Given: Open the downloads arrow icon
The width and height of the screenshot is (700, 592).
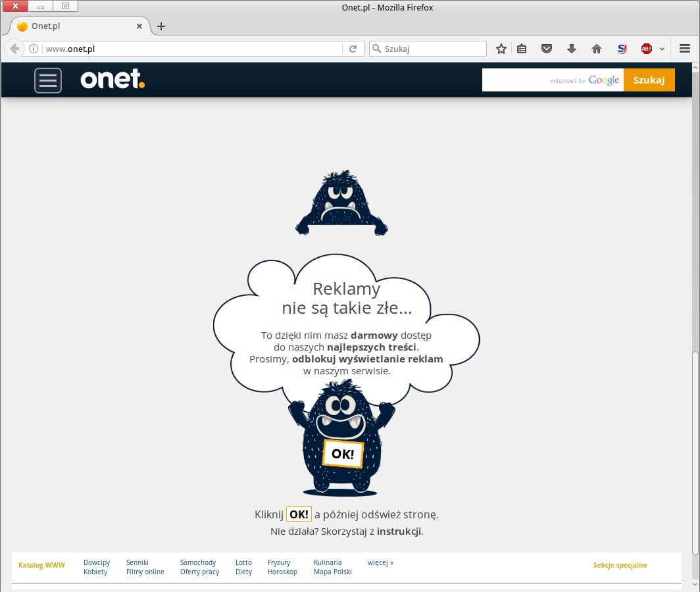Looking at the screenshot, I should click(572, 49).
